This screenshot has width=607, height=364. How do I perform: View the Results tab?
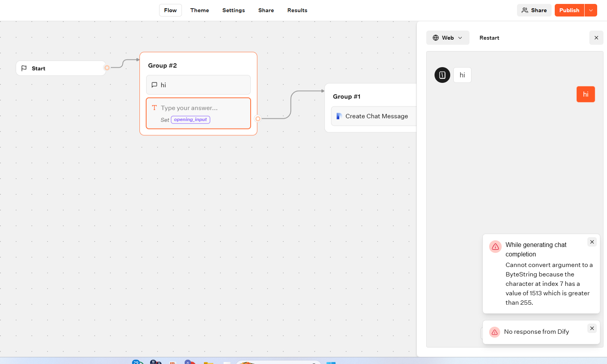(297, 10)
